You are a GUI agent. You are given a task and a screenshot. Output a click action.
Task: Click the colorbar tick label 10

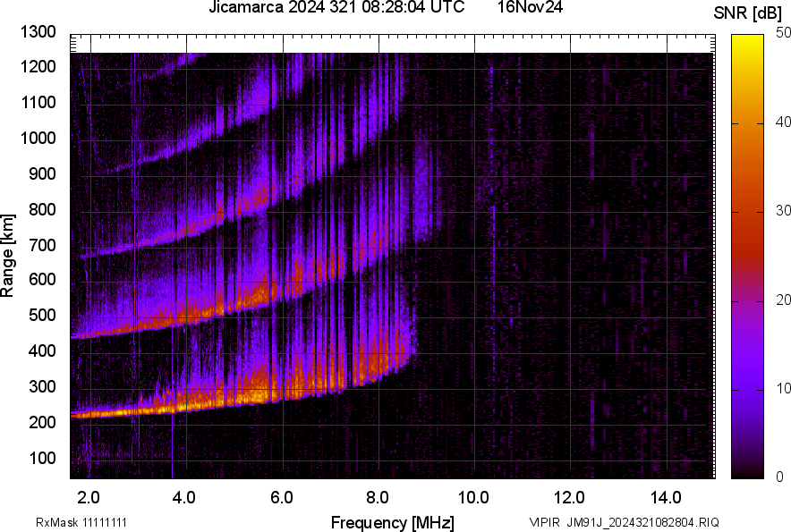tap(783, 389)
